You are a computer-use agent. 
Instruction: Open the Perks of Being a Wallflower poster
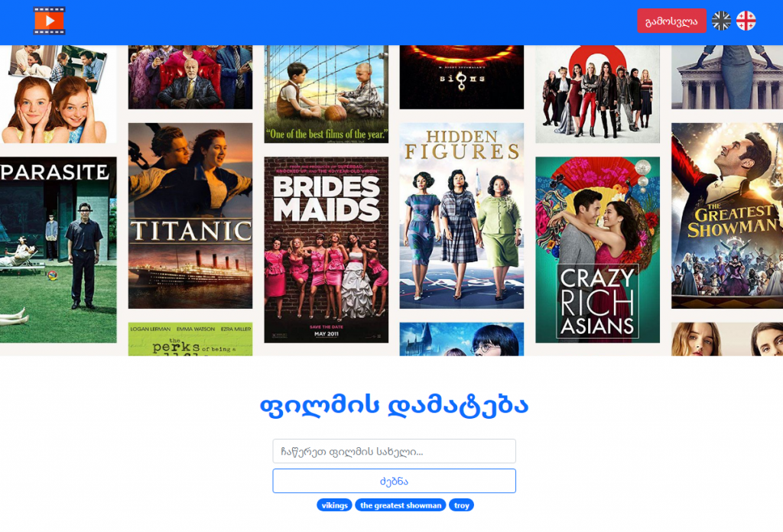[x=190, y=339]
